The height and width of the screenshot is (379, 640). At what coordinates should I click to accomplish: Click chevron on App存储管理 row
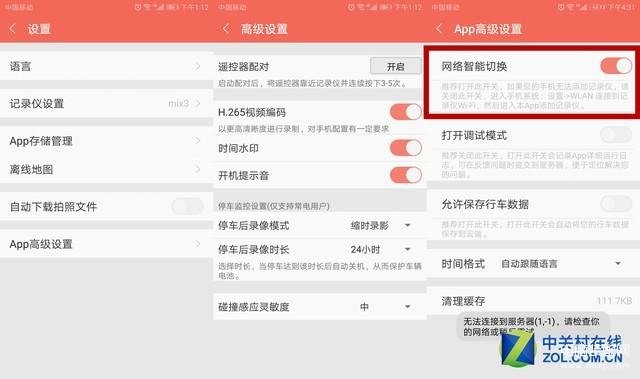(x=198, y=141)
